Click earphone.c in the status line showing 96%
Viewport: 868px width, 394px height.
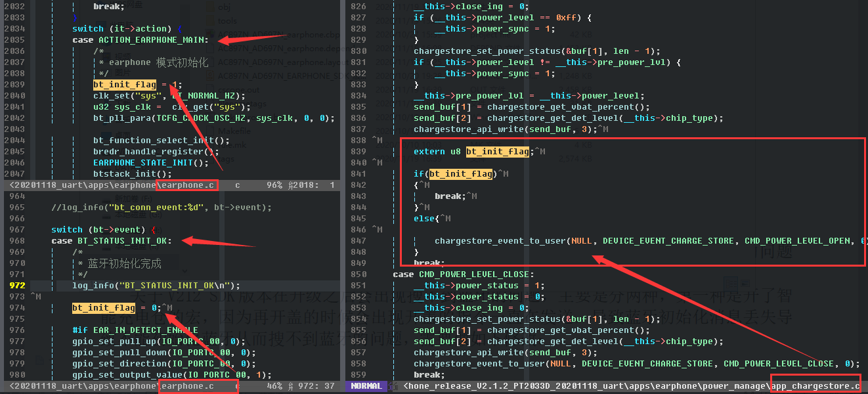click(186, 185)
